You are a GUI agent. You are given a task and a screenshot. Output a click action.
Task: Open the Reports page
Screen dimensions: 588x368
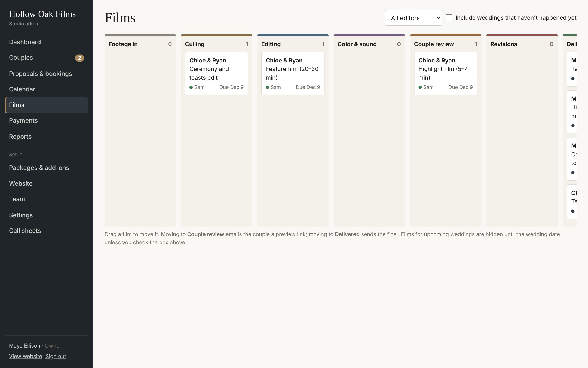pos(46,137)
